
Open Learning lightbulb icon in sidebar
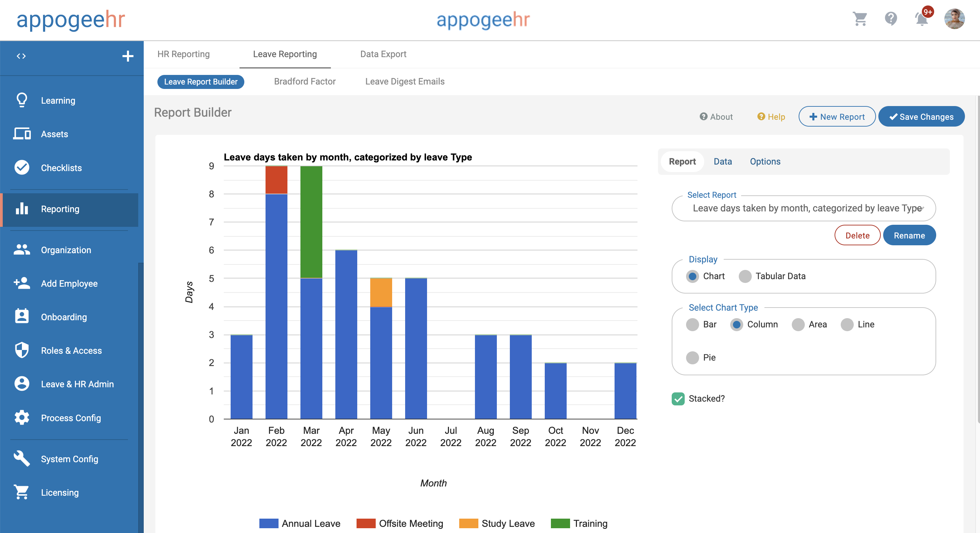(x=22, y=101)
